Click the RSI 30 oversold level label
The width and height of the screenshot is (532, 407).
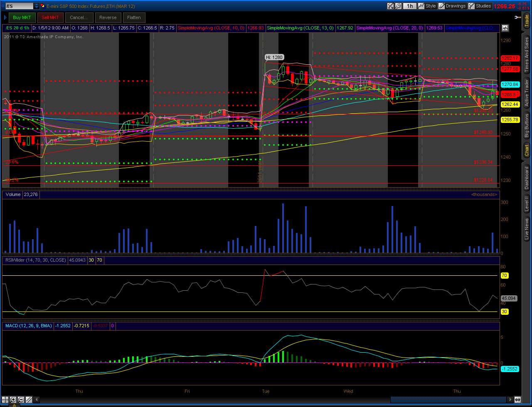505,311
